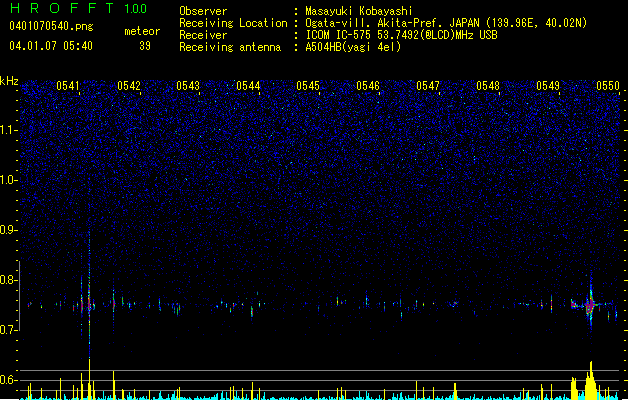Click the 0.6 kHz axis label

coord(9,380)
